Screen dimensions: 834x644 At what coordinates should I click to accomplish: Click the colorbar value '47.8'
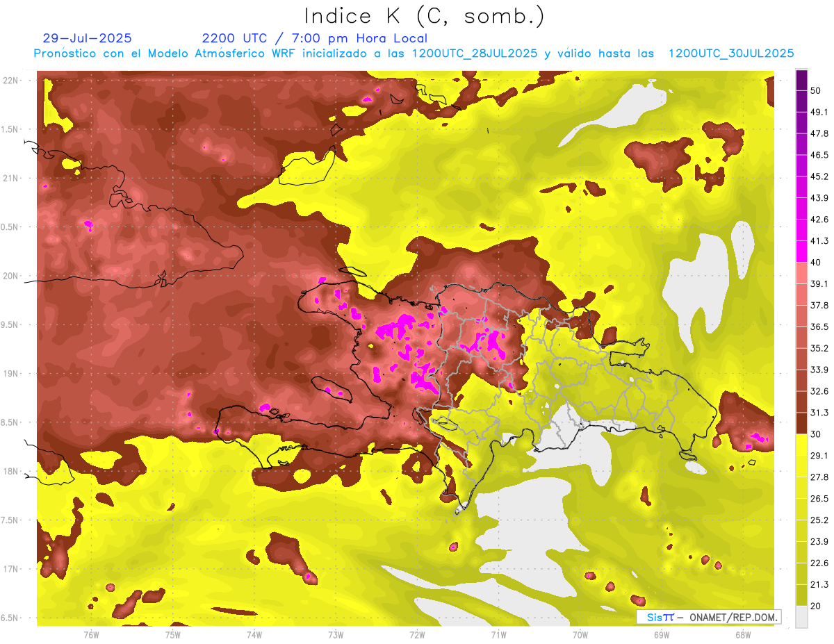(819, 133)
